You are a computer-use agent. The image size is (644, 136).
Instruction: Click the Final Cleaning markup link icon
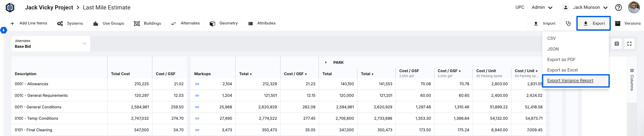pyautogui.click(x=197, y=130)
